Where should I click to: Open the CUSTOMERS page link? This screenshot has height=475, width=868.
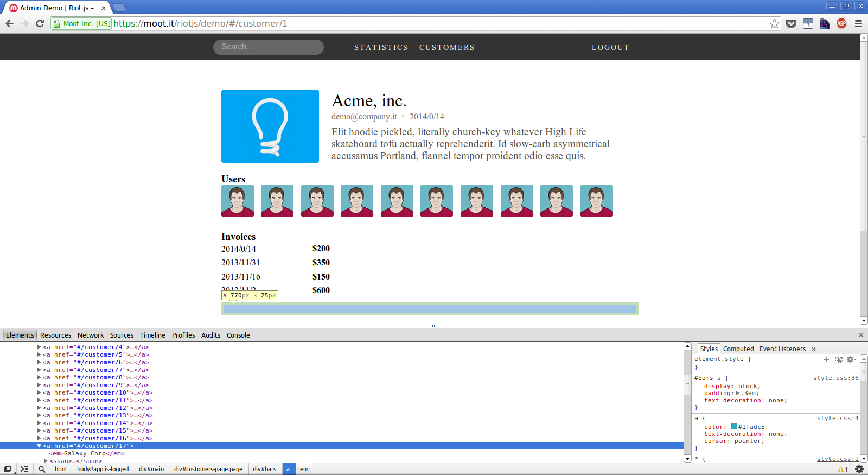(447, 47)
